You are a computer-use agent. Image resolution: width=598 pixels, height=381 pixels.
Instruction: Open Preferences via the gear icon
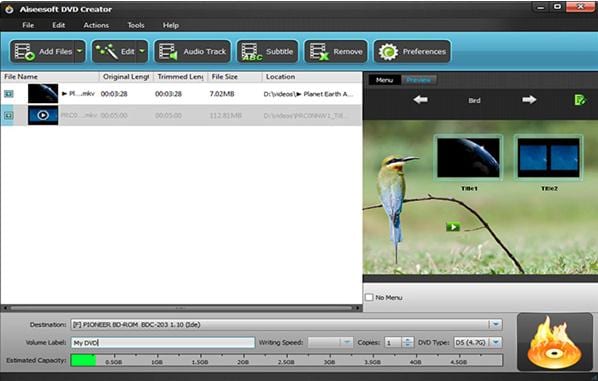tap(388, 51)
